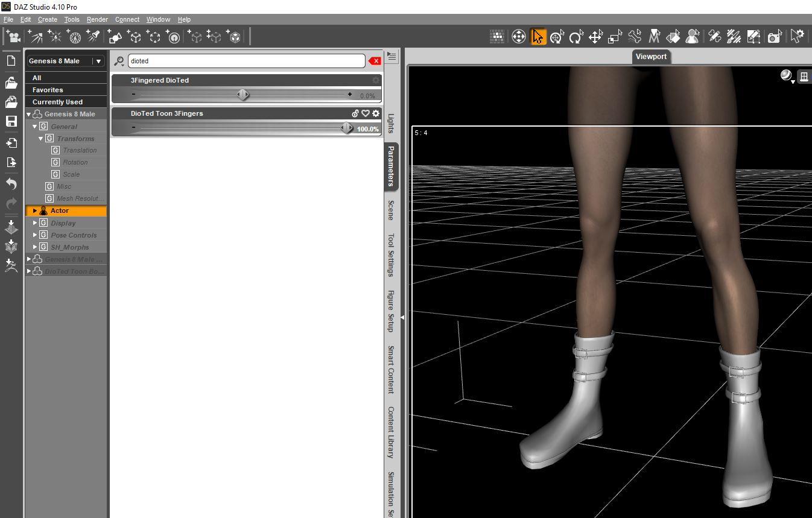The height and width of the screenshot is (518, 812).
Task: Create a new linear point light
Action: (75, 37)
